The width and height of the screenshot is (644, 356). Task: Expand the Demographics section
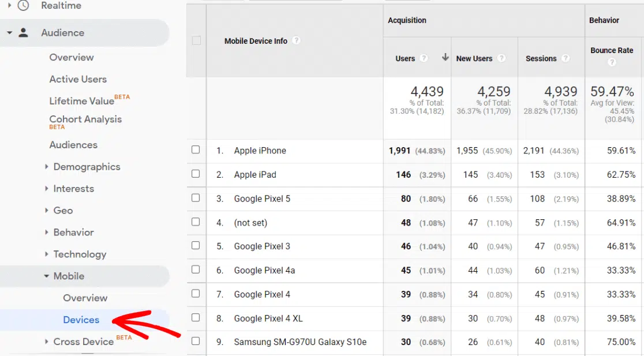(47, 167)
